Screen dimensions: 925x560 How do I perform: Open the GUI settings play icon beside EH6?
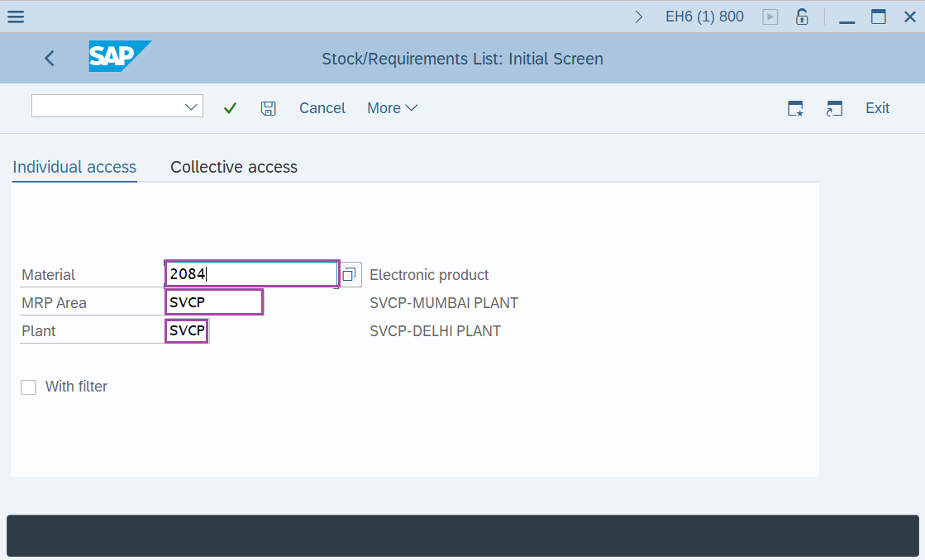(x=770, y=16)
